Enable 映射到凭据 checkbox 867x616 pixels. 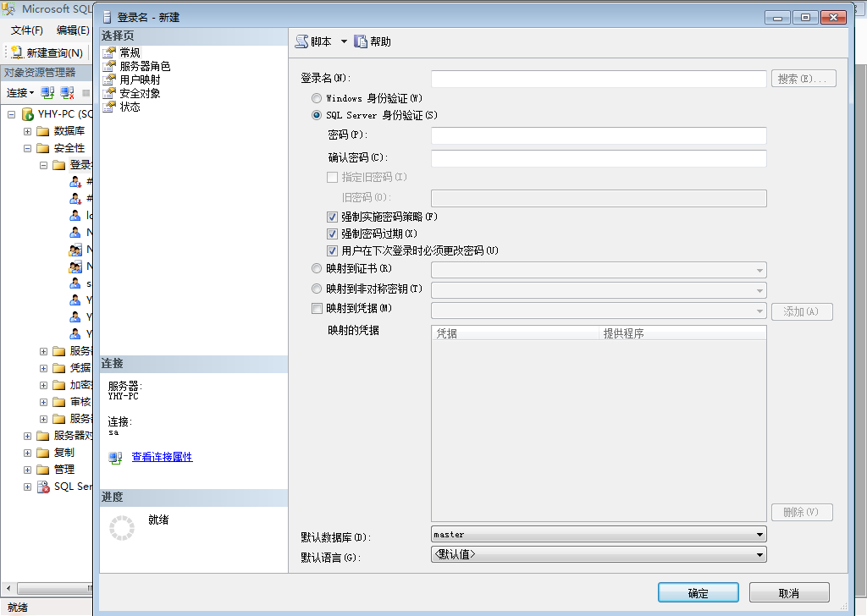tap(317, 308)
